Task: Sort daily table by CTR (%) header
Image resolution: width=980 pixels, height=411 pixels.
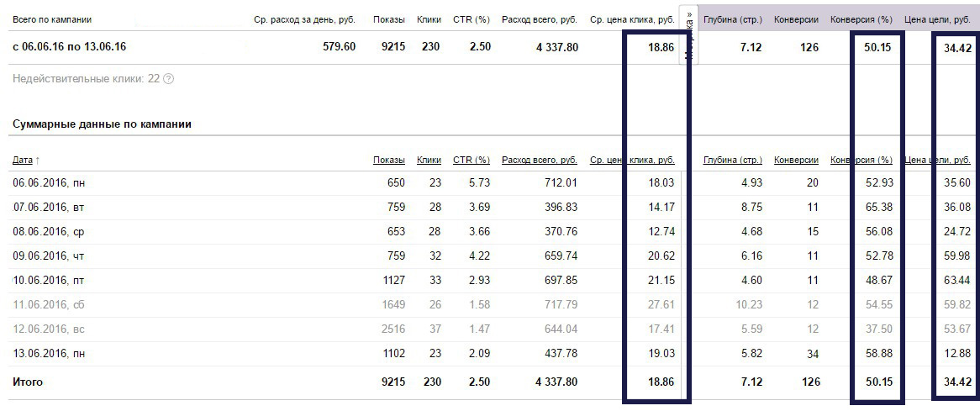Action: pos(471,161)
